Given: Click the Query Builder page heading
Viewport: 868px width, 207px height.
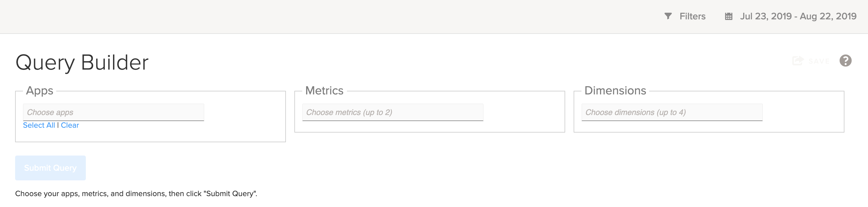Looking at the screenshot, I should (x=82, y=63).
